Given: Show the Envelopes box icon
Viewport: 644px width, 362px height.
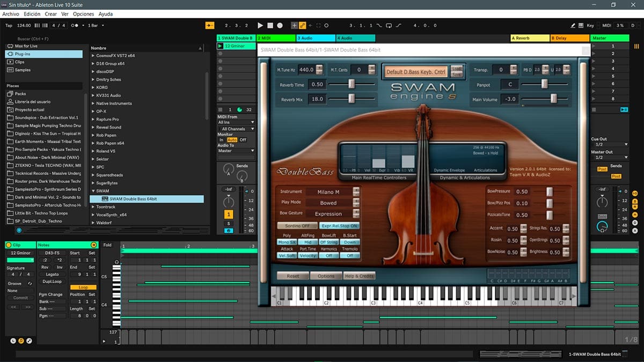Looking at the screenshot, I should pyautogui.click(x=28, y=341).
